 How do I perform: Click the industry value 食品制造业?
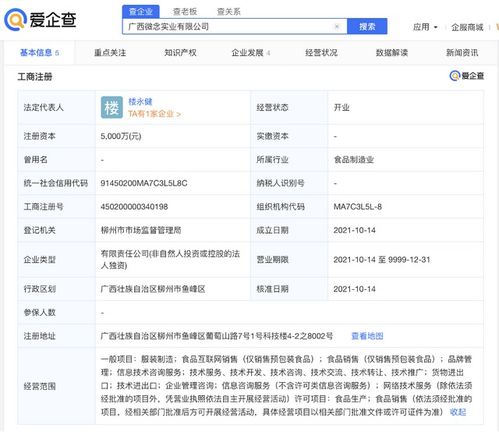coord(354,160)
